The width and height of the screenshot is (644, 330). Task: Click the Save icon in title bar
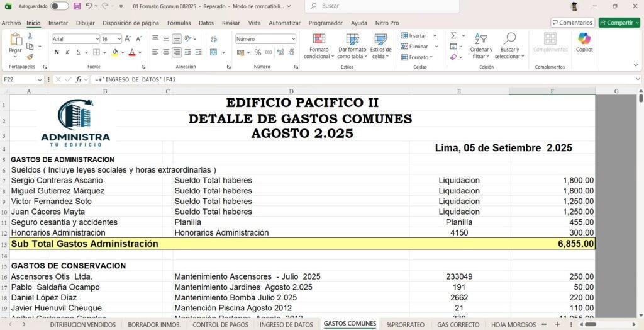pos(77,6)
